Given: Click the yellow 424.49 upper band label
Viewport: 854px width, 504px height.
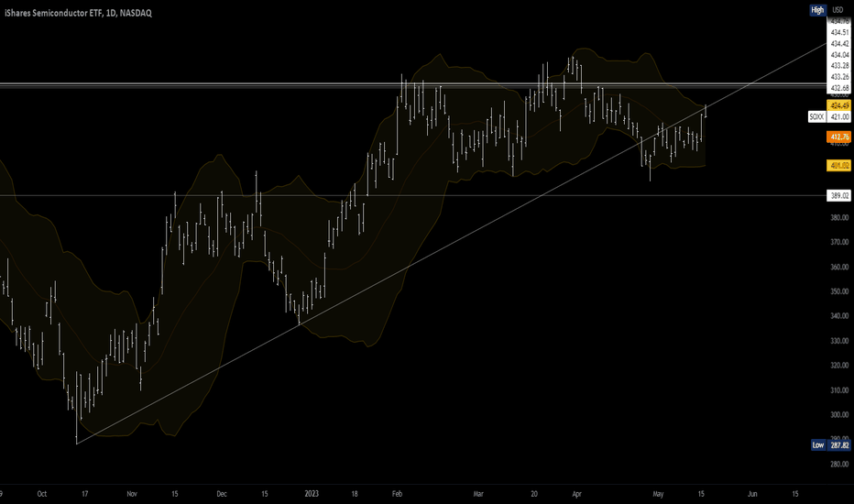Looking at the screenshot, I should [839, 105].
